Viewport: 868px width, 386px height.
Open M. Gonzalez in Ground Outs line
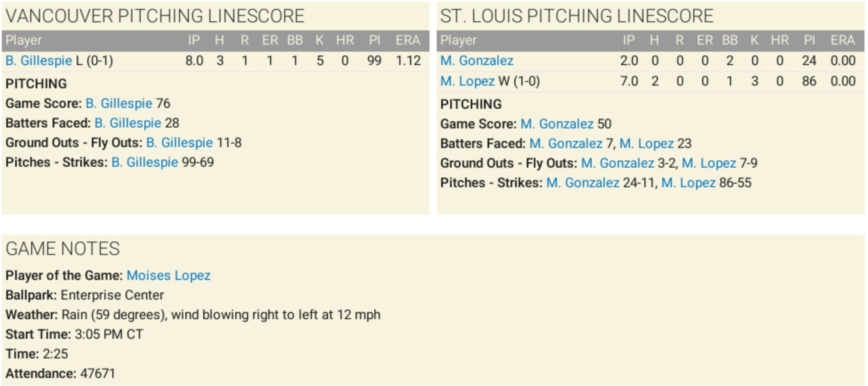[617, 163]
